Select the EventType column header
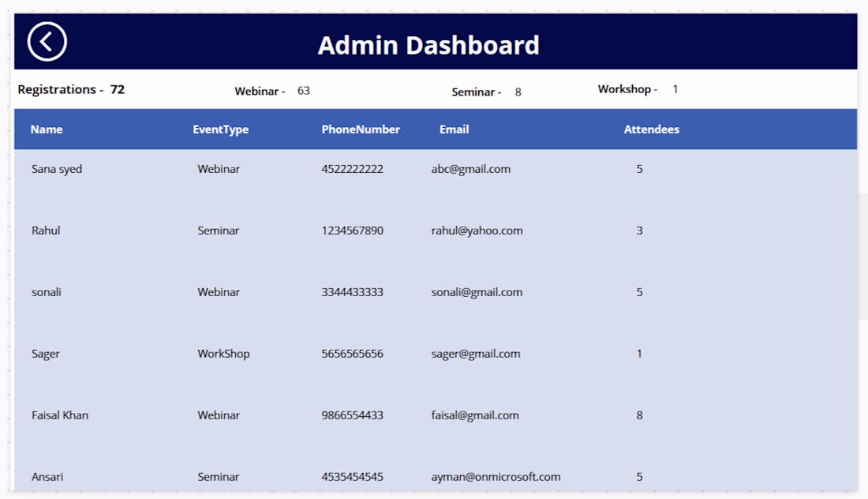The width and height of the screenshot is (868, 499). click(x=220, y=129)
